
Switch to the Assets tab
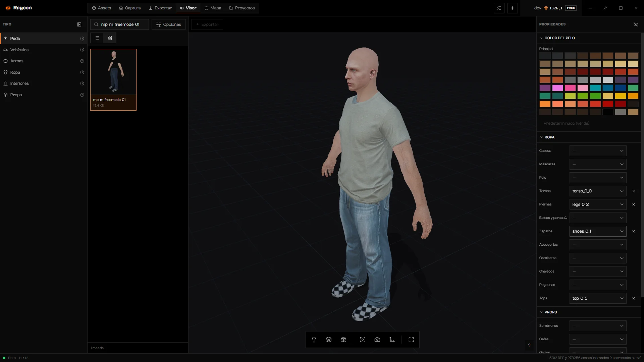(101, 8)
